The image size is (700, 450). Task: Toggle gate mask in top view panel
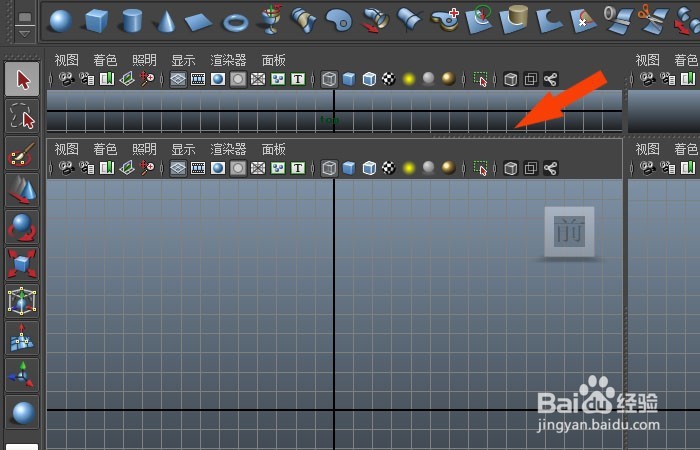click(x=238, y=79)
